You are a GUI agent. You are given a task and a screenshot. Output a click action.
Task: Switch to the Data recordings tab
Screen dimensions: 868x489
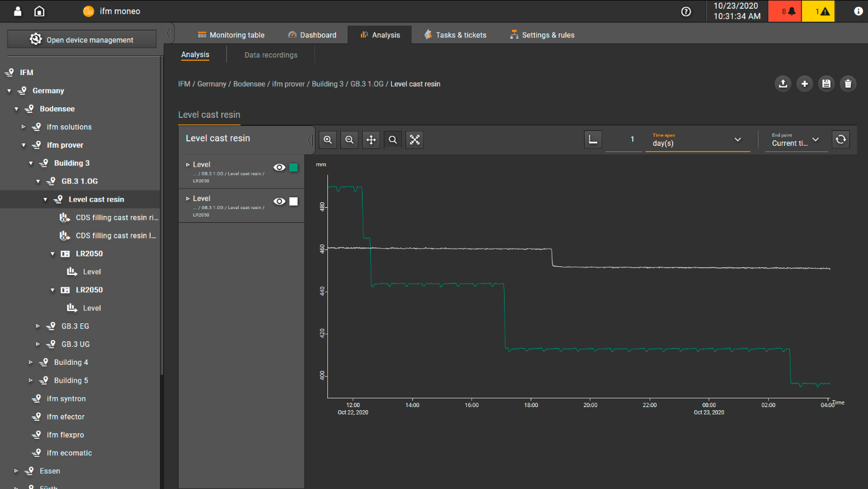(x=270, y=55)
